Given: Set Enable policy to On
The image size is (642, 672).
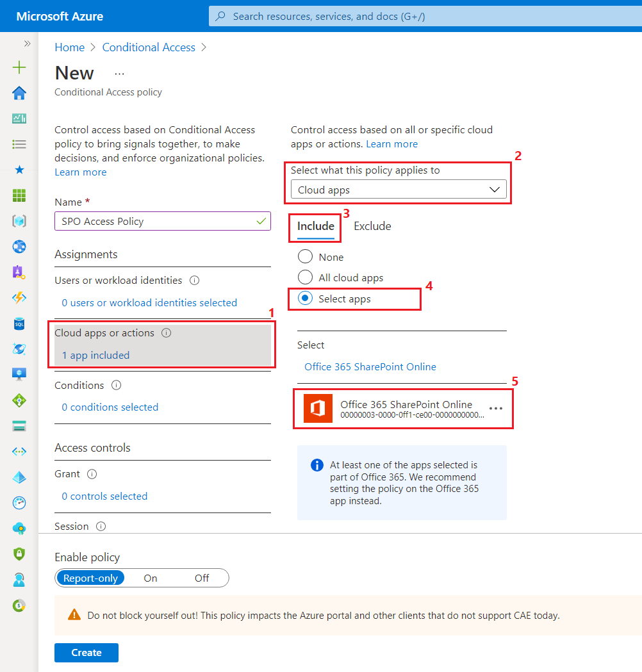Looking at the screenshot, I should pos(151,578).
